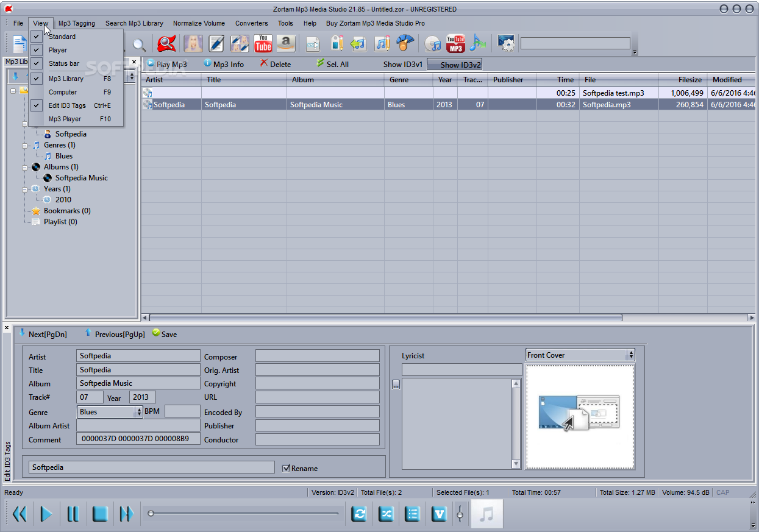Click the orange and blue fan icon

click(x=405, y=43)
